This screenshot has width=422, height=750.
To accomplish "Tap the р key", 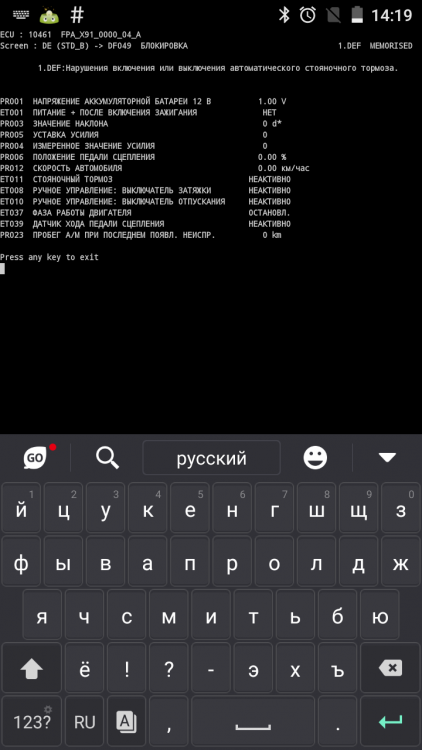I will 232,562.
